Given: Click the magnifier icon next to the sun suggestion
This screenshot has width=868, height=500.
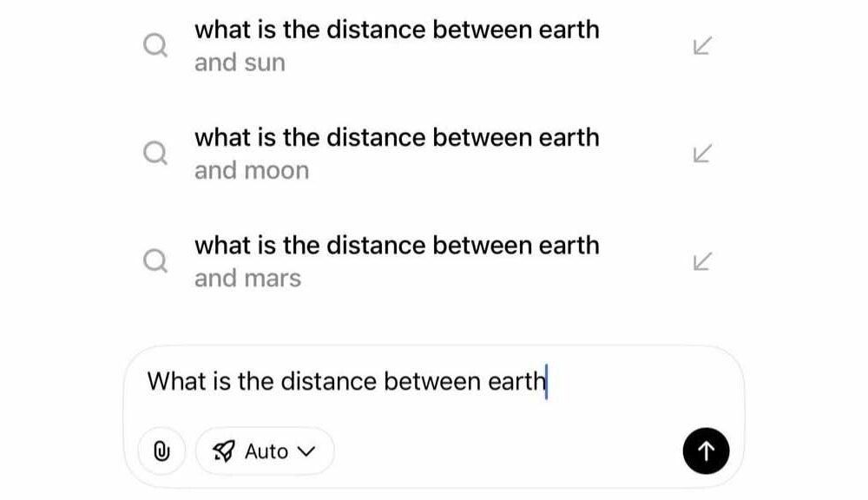Looking at the screenshot, I should pyautogui.click(x=155, y=45).
